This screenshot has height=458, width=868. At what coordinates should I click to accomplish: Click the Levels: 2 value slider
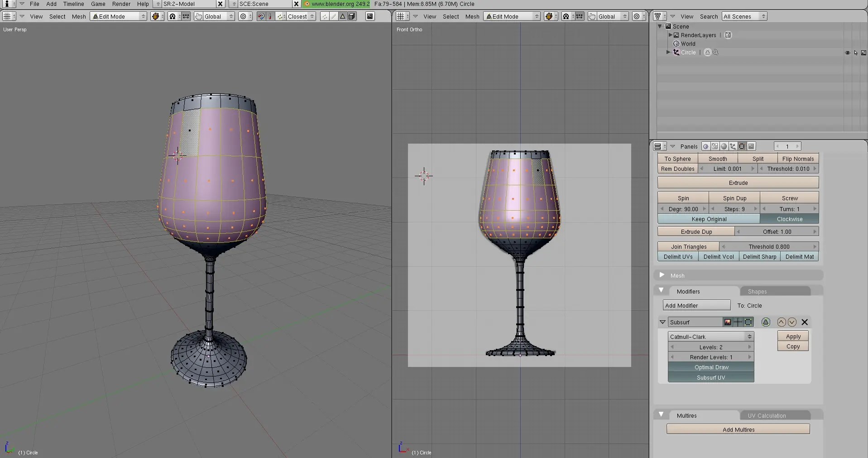coord(710,347)
